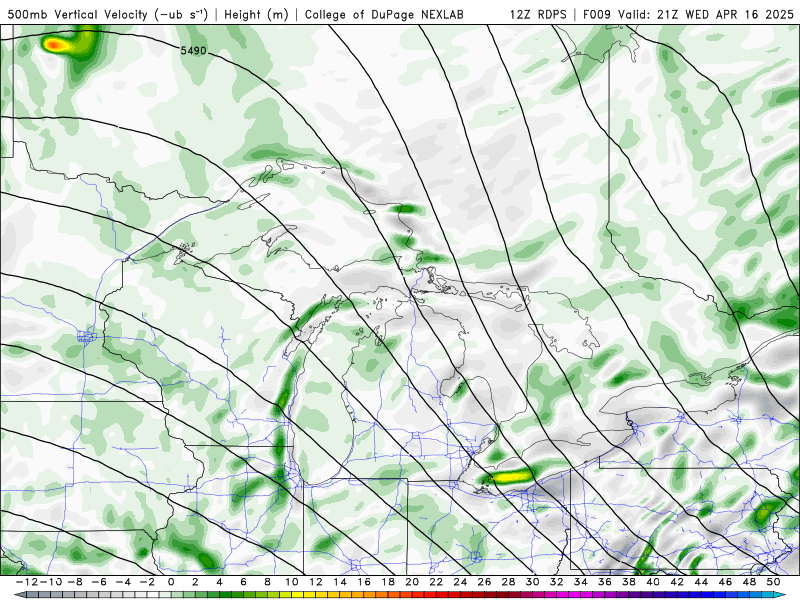
Task: Click the '44' color scale value
Action: 701,582
